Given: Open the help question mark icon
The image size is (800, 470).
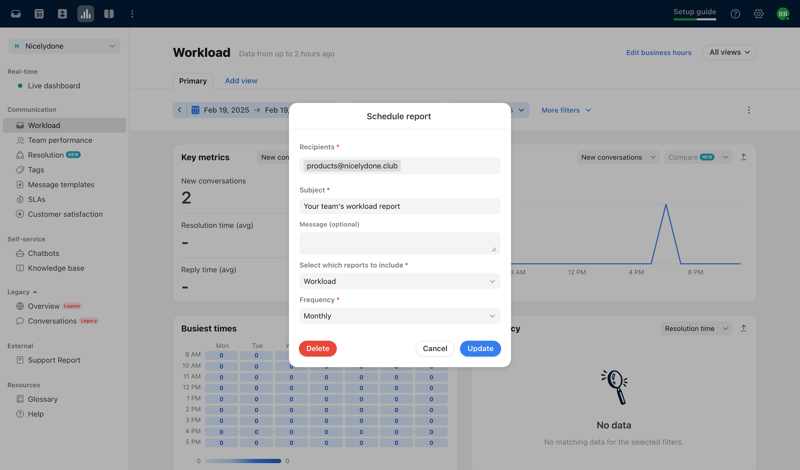Looking at the screenshot, I should 735,14.
